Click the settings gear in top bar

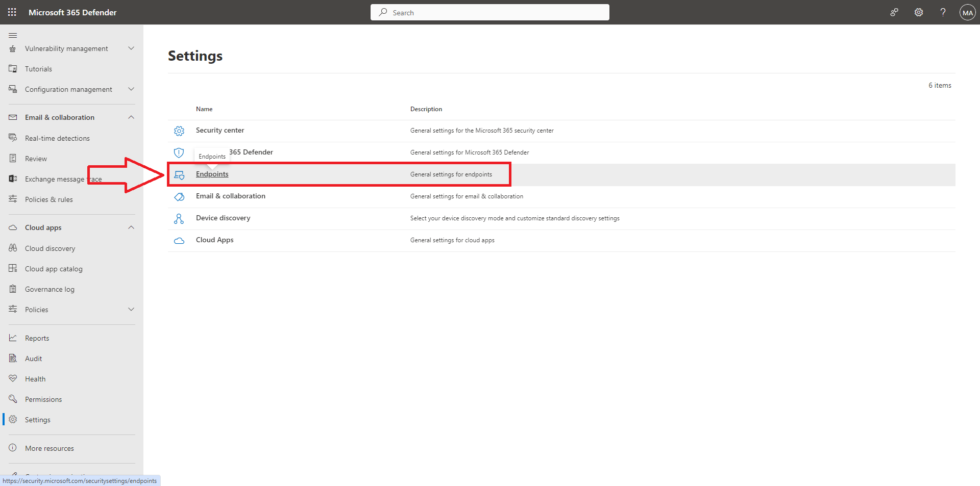point(919,12)
